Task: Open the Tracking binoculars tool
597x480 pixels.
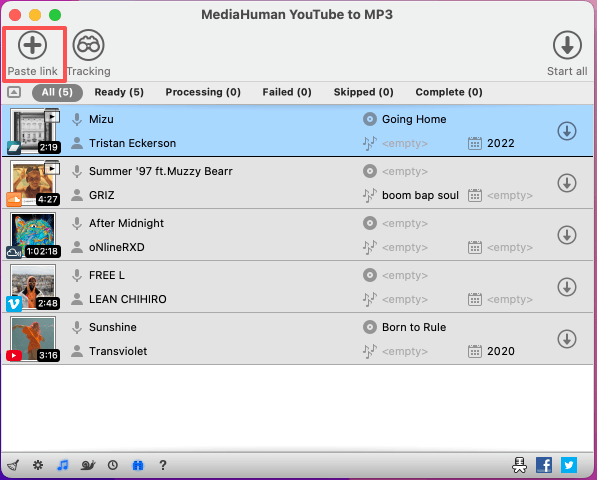Action: tap(88, 45)
